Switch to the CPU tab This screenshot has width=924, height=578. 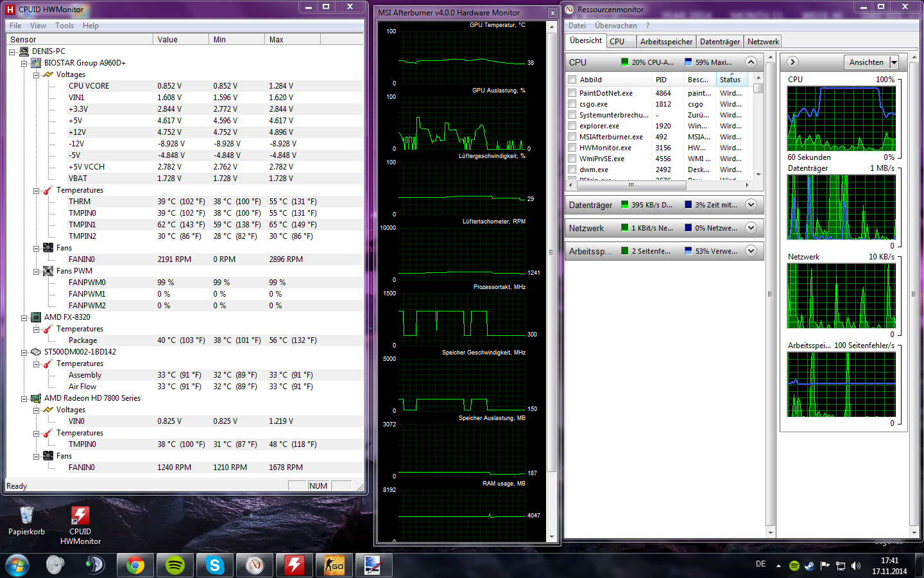coord(621,42)
